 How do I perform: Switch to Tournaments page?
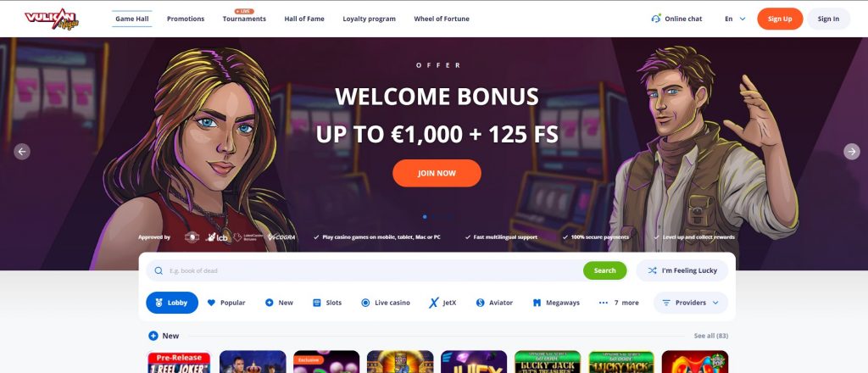244,19
